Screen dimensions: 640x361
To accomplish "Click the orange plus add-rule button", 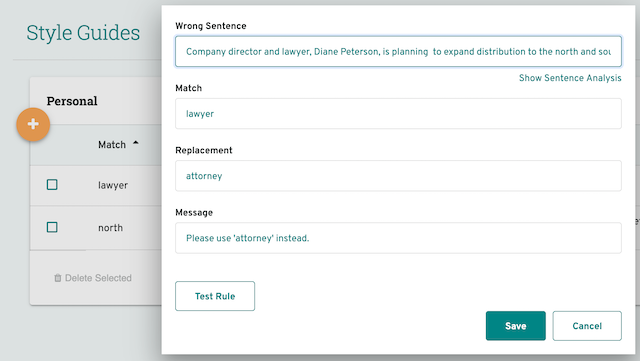I will [x=33, y=125].
